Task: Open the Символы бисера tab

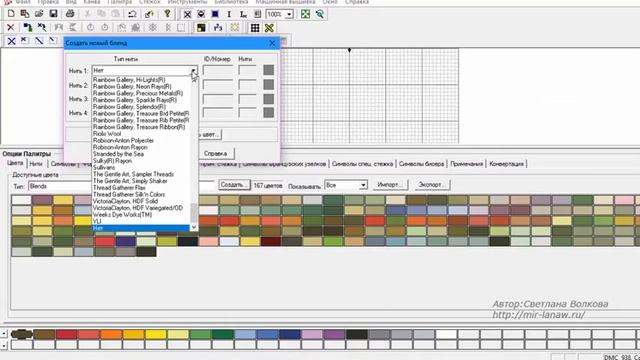Action: pos(422,164)
